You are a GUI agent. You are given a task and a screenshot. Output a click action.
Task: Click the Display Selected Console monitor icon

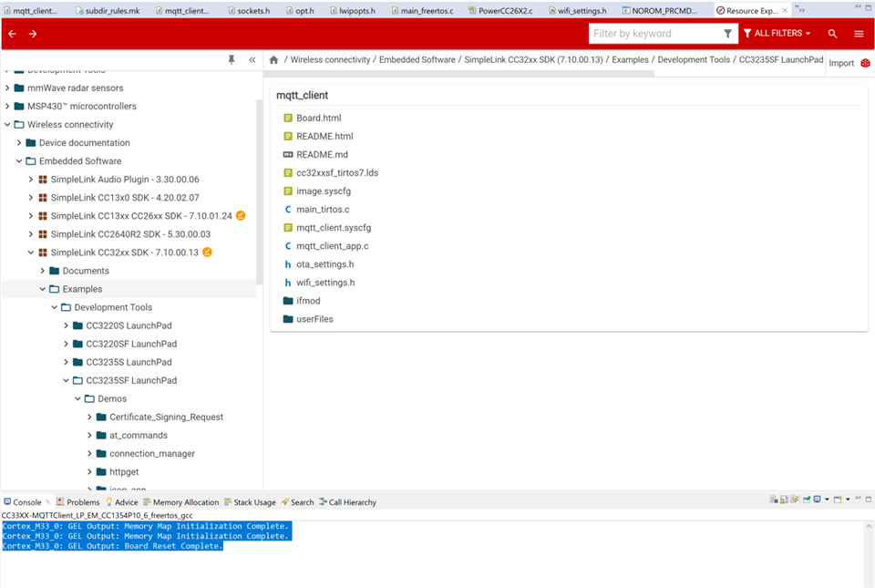817,499
